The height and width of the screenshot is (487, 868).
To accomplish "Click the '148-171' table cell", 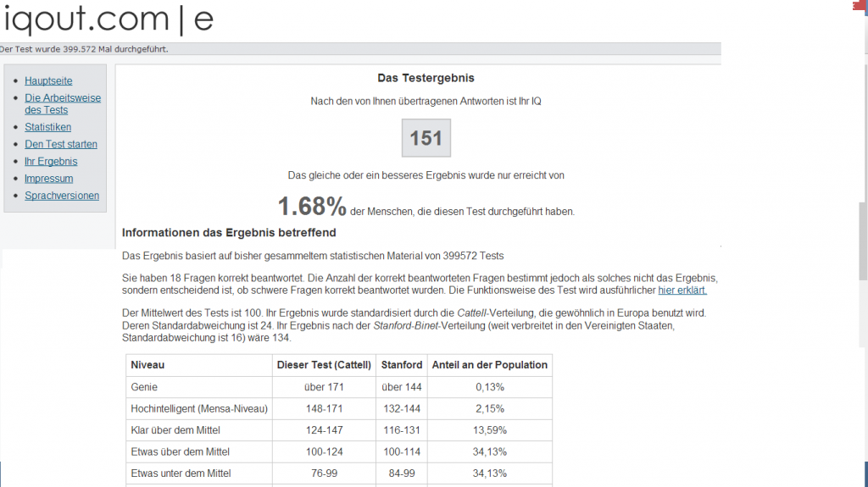I will coord(324,409).
